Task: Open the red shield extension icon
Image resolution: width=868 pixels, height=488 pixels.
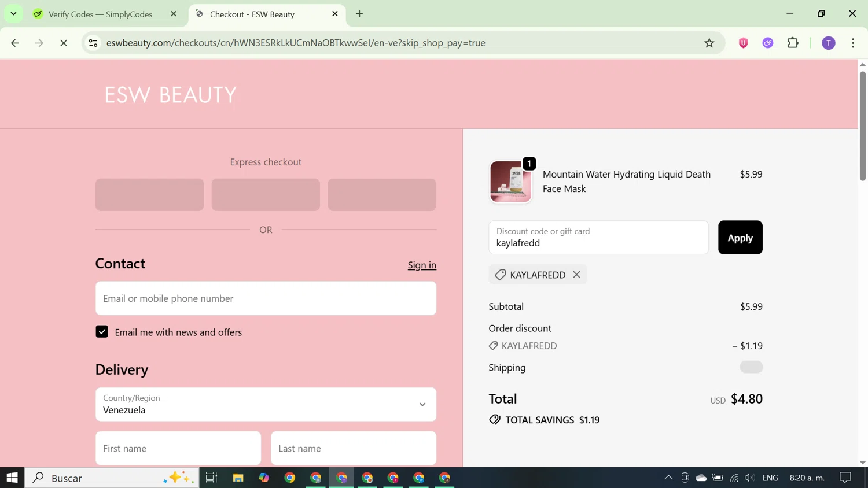Action: (x=744, y=43)
